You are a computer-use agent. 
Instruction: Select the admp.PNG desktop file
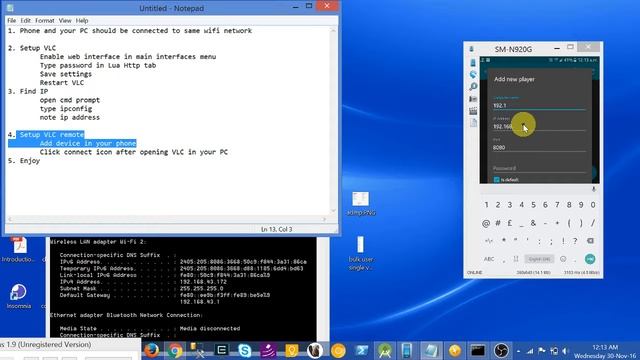360,204
